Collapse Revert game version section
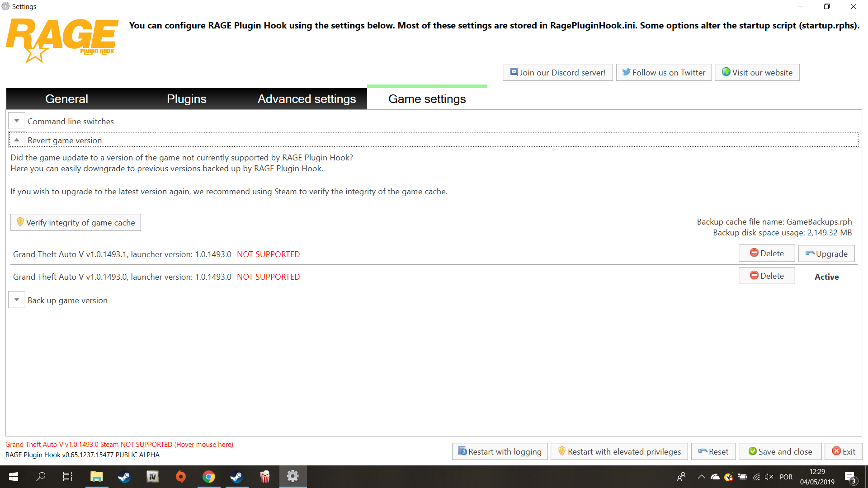 [x=17, y=140]
